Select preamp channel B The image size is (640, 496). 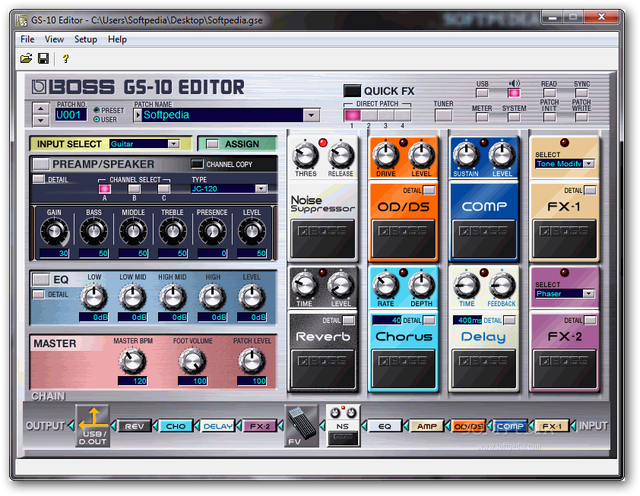point(134,187)
